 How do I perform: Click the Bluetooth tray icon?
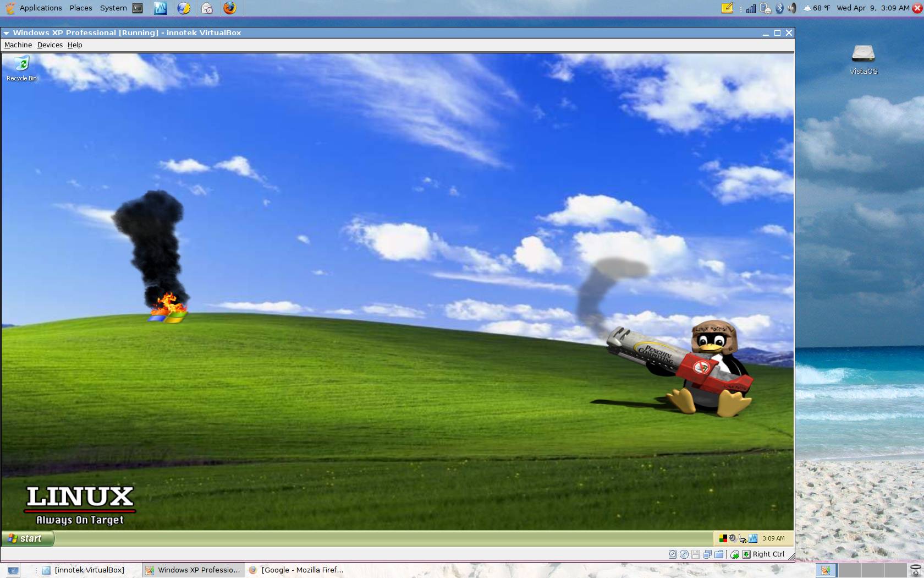pos(779,8)
